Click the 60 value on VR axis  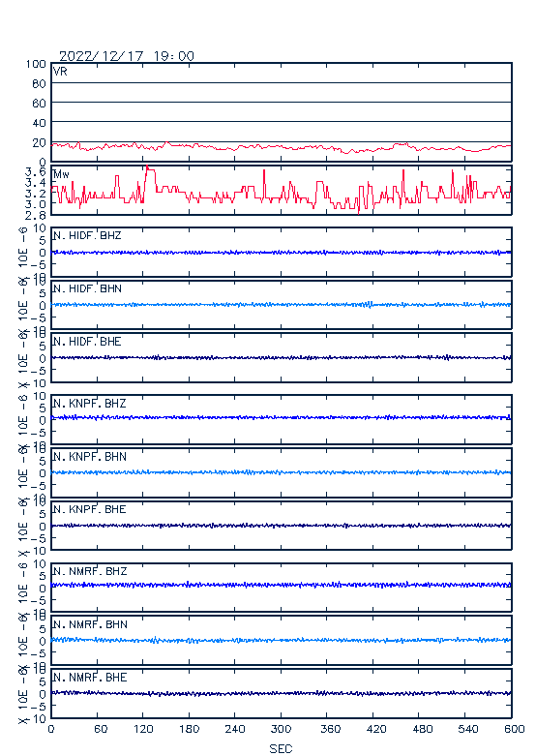tap(39, 104)
